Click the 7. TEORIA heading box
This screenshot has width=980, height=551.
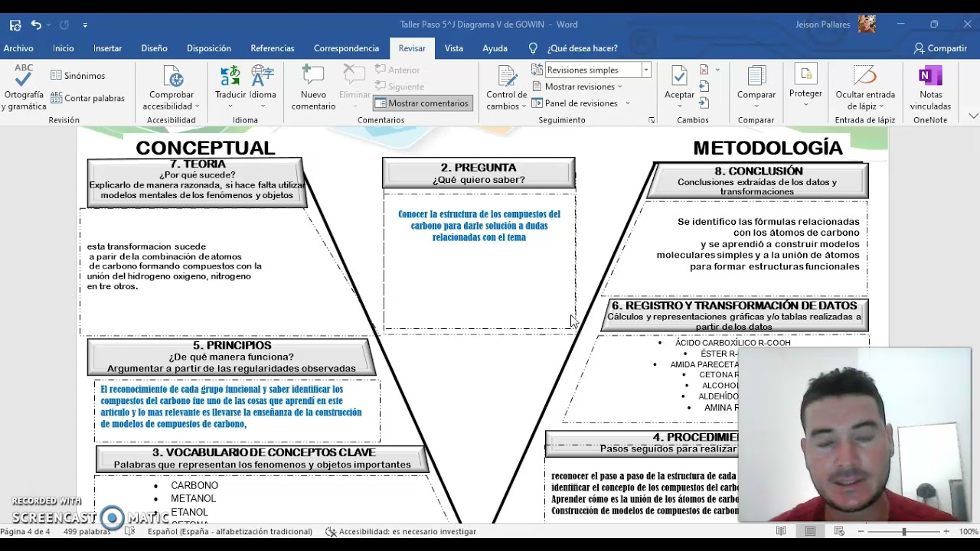click(x=196, y=182)
